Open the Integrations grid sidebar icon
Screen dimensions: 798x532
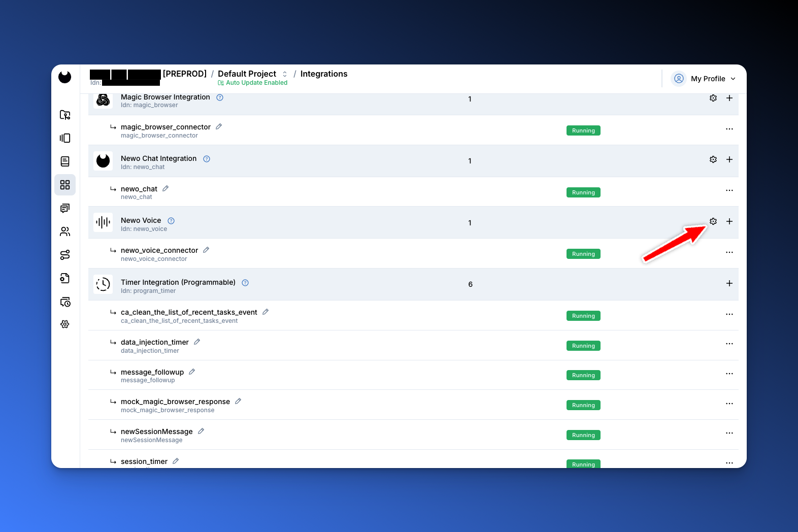pyautogui.click(x=65, y=185)
